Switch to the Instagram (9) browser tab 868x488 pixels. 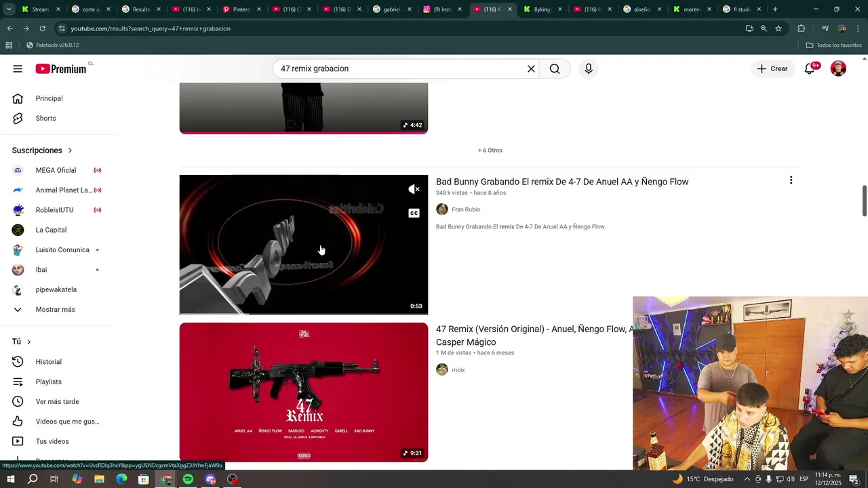click(x=442, y=9)
